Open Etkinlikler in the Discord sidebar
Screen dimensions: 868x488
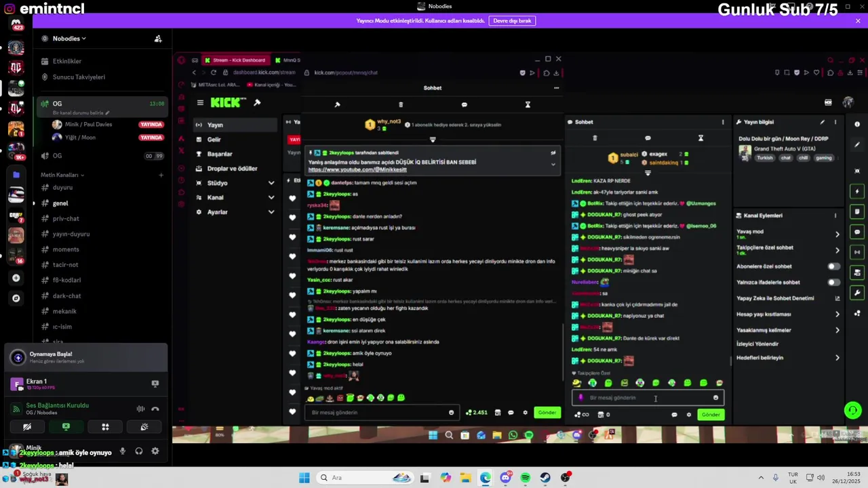coord(67,61)
